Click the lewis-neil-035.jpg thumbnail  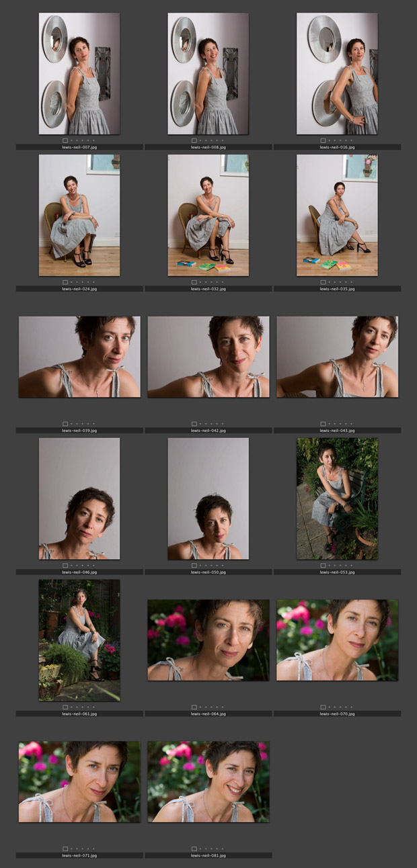(x=337, y=216)
